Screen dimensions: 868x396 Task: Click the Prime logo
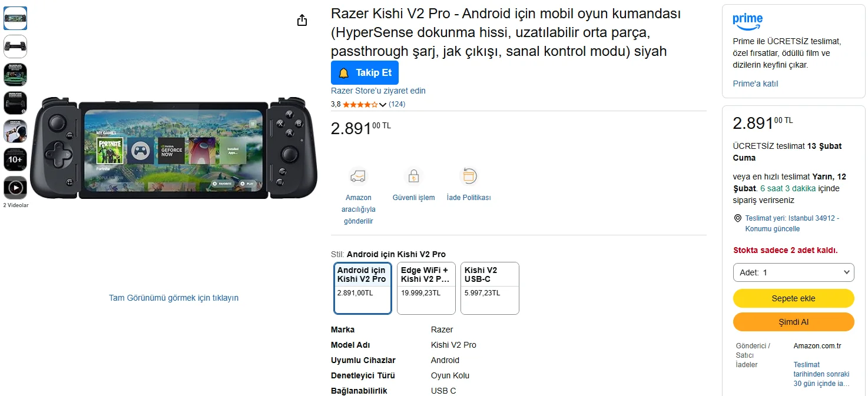coord(747,21)
